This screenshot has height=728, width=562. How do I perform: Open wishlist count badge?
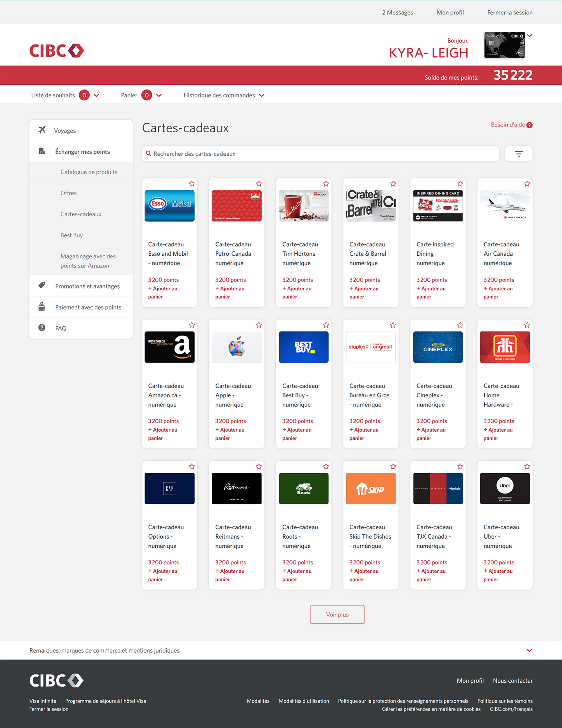(84, 95)
